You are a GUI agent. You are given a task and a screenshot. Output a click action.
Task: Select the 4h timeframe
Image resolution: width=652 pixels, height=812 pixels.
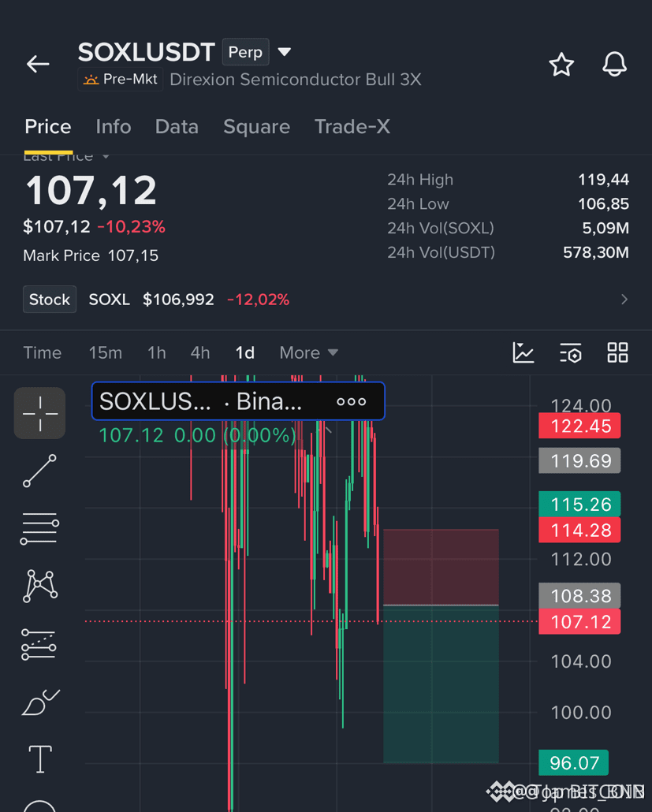tap(200, 352)
